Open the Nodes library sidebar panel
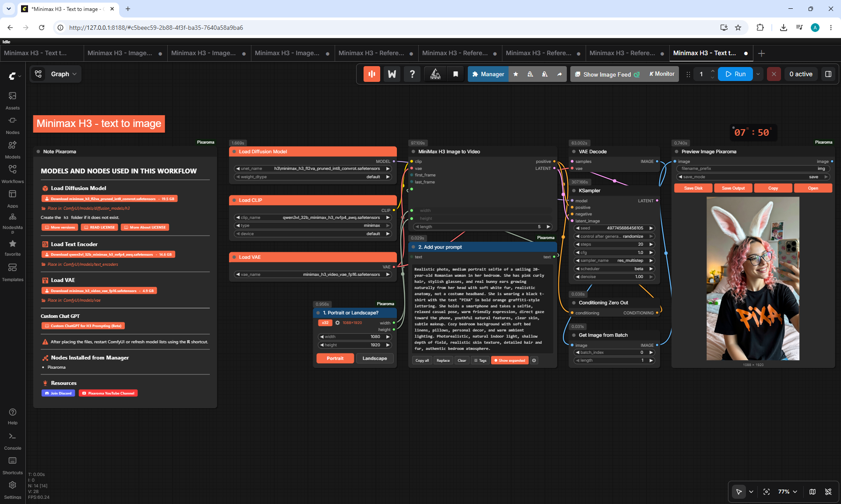This screenshot has height=504, width=841. coord(12,124)
